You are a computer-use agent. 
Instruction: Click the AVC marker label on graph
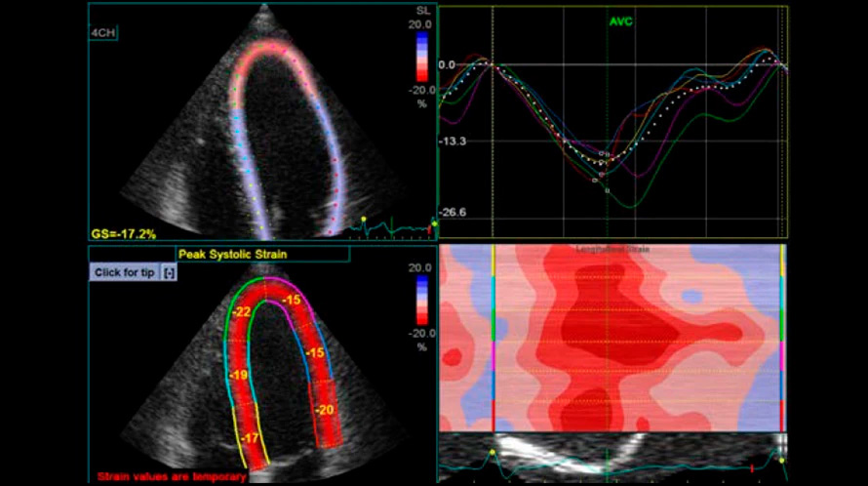[x=620, y=20]
